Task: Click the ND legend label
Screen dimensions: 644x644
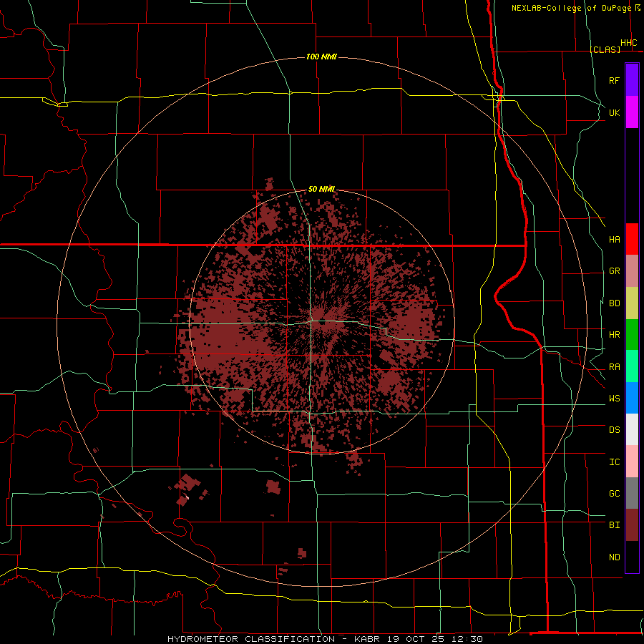Action: [x=614, y=557]
